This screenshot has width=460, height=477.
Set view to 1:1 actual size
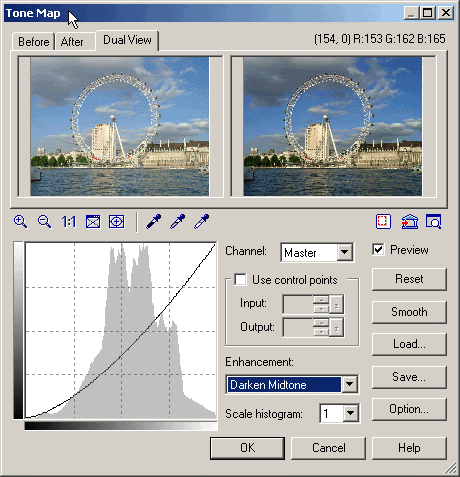[x=69, y=222]
